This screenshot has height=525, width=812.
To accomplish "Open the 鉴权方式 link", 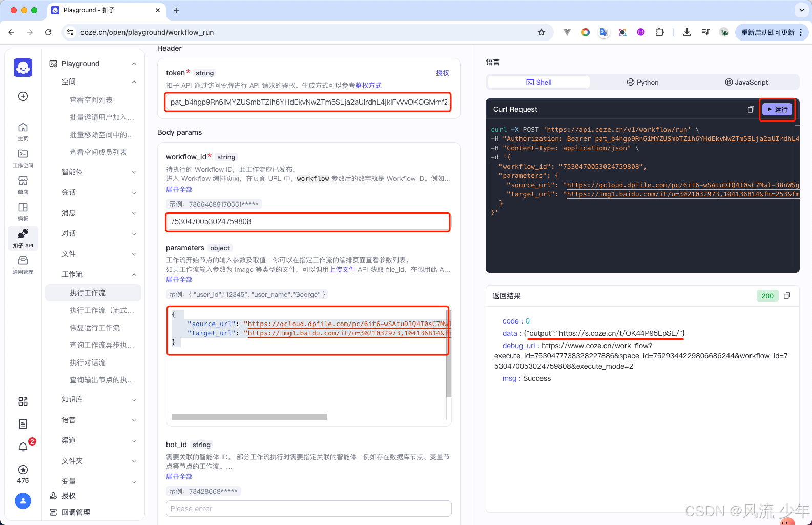I will coord(368,85).
